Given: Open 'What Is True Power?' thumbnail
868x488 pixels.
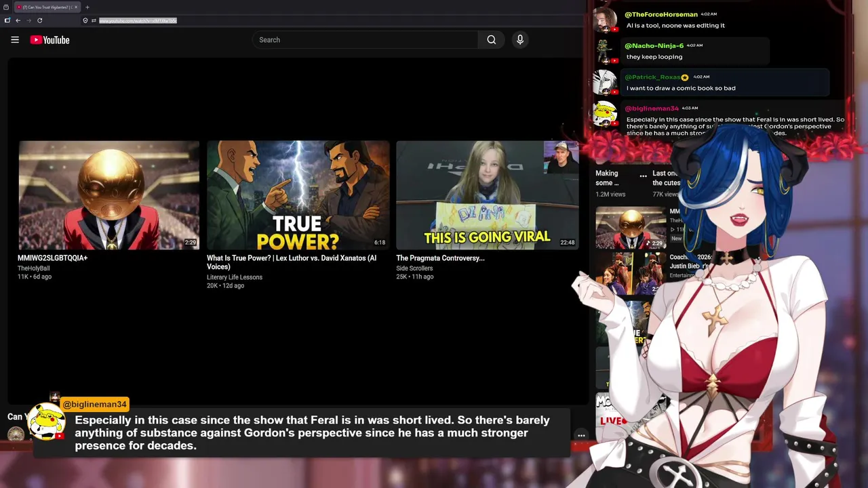Looking at the screenshot, I should (298, 195).
